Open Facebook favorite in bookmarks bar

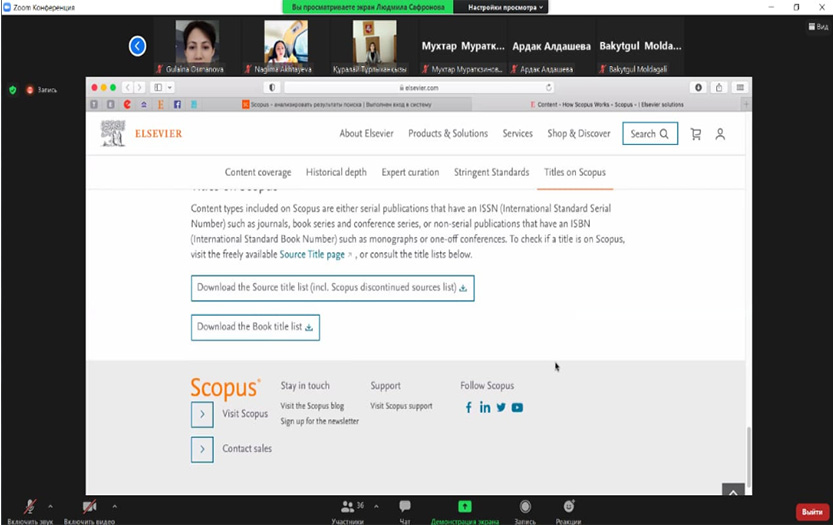[177, 104]
